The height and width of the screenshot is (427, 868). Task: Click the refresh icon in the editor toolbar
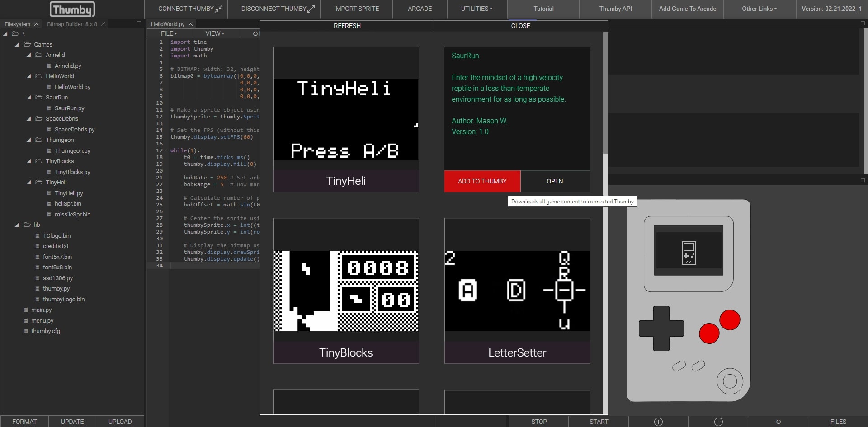click(x=255, y=33)
